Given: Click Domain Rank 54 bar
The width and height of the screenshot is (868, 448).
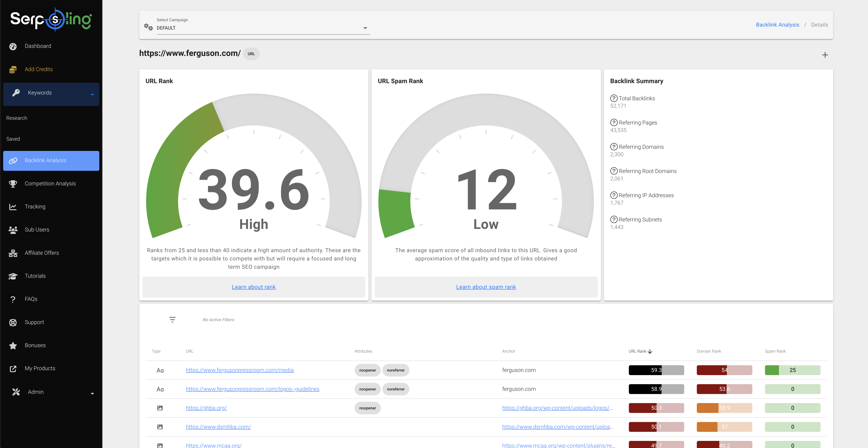Looking at the screenshot, I should (724, 370).
